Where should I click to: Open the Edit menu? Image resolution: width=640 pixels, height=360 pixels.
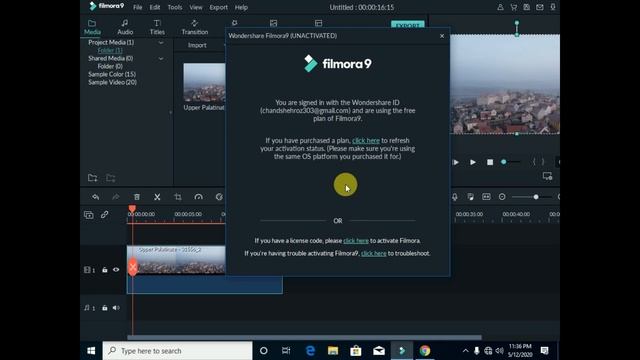[x=155, y=7]
